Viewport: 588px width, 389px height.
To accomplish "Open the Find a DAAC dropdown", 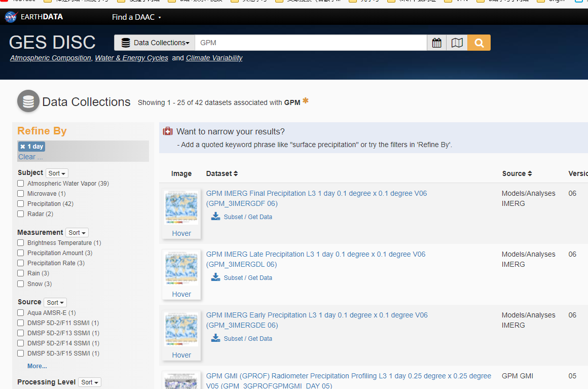I will click(x=136, y=17).
